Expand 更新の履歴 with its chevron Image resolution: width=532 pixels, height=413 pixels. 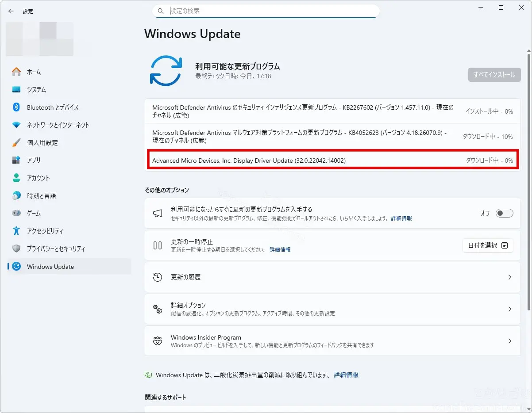510,277
